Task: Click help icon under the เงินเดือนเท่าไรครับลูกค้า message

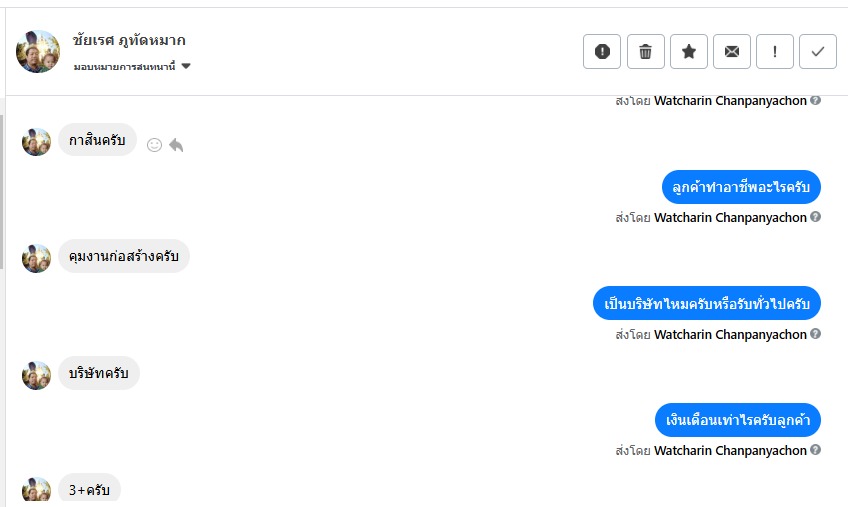Action: 816,451
